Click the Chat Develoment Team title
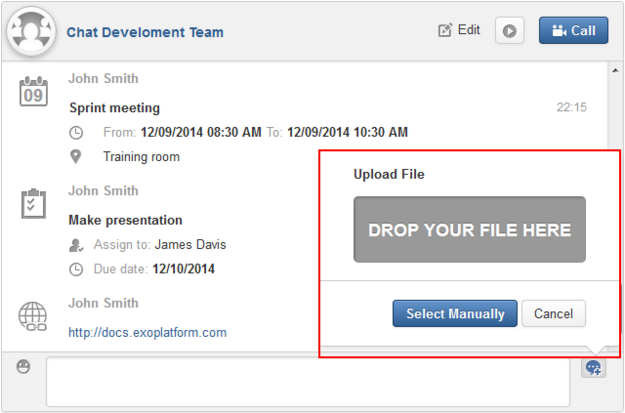Image resolution: width=625 pixels, height=413 pixels. 145,32
